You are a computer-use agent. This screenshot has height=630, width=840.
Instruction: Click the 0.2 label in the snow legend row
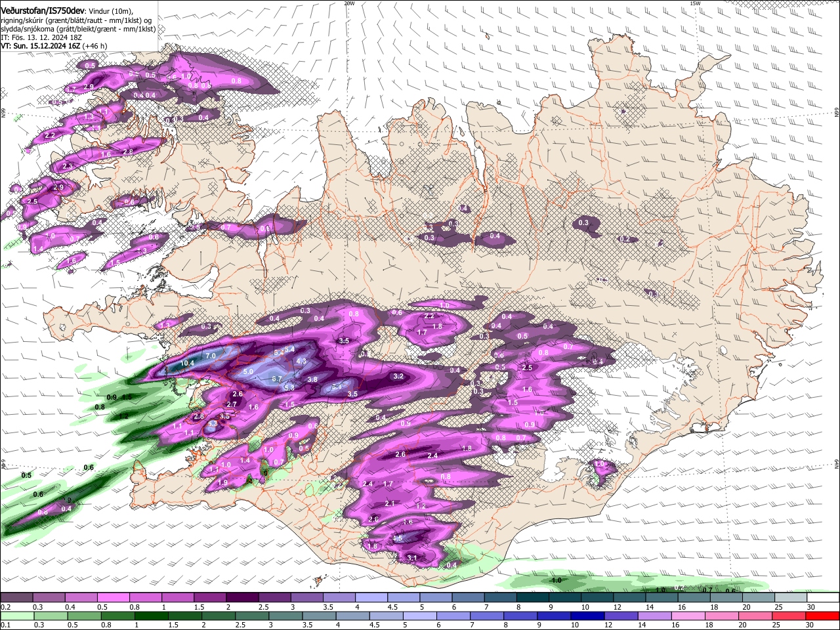[x=6, y=607]
